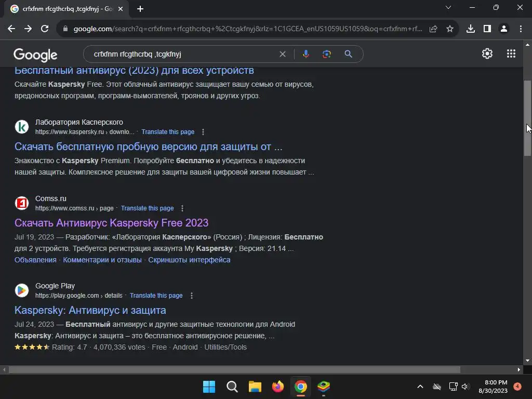
Task: Open Windows taskbar search
Action: 232,387
